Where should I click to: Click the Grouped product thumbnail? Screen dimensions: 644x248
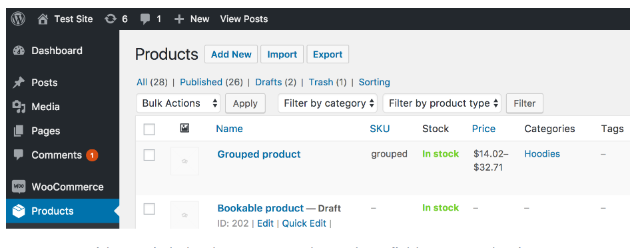(x=185, y=161)
